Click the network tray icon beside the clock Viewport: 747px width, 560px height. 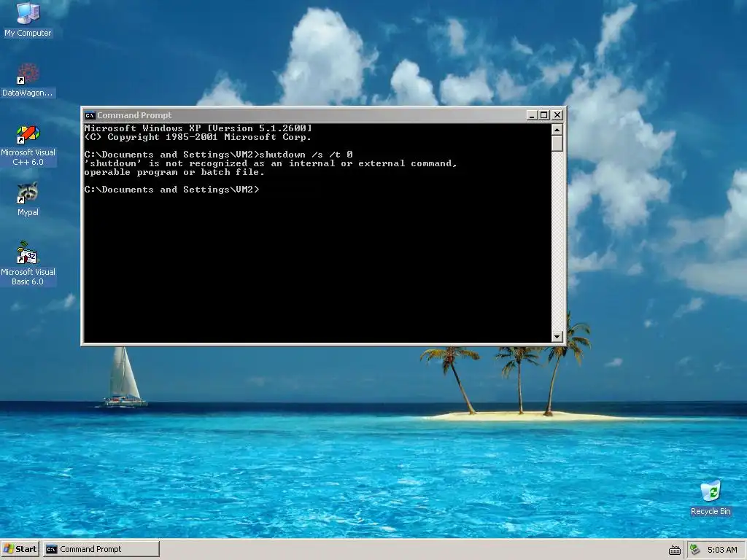click(695, 550)
